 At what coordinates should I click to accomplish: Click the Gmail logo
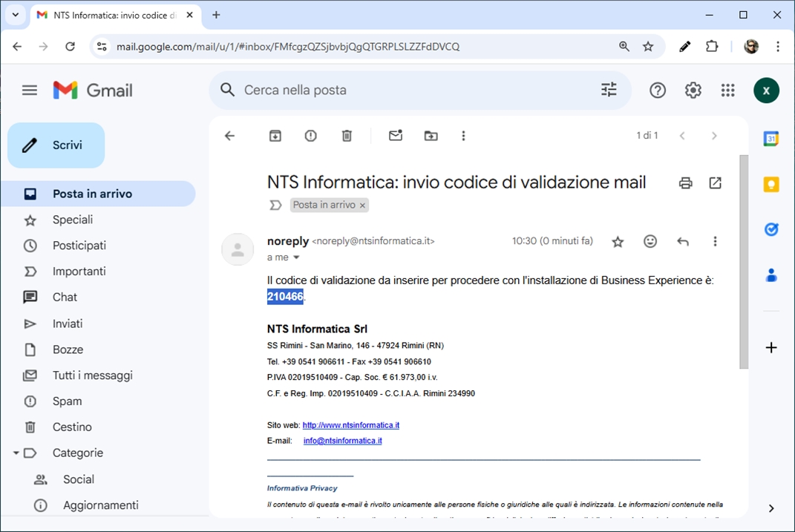[93, 91]
